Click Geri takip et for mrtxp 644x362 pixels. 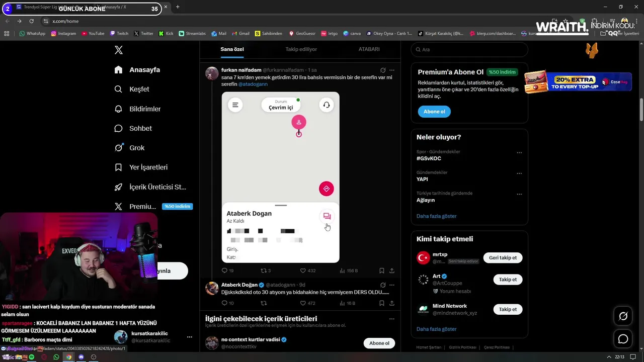[503, 257]
